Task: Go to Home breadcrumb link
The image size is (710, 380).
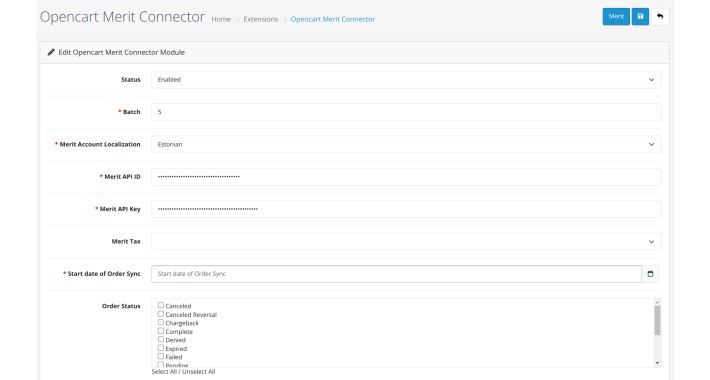Action: pos(221,19)
